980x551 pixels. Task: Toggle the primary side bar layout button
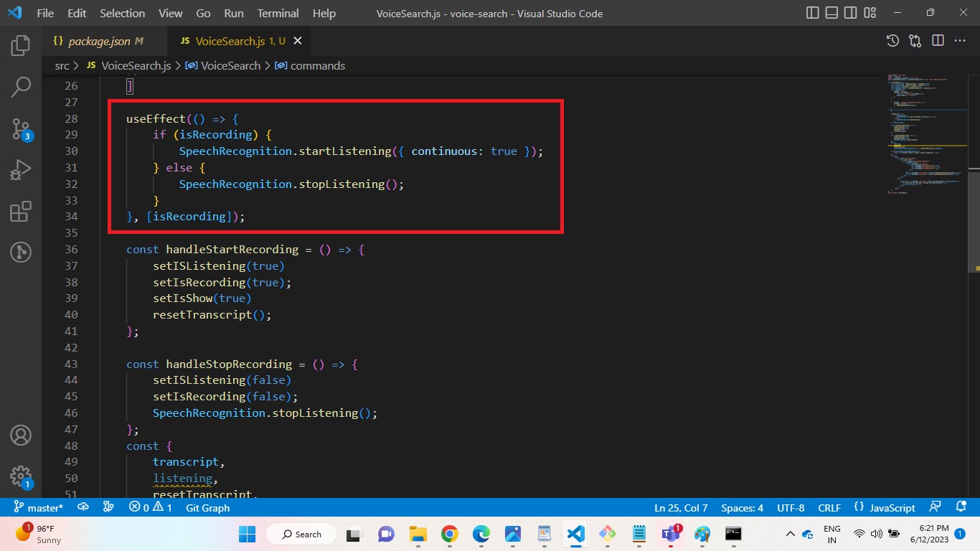pyautogui.click(x=813, y=13)
